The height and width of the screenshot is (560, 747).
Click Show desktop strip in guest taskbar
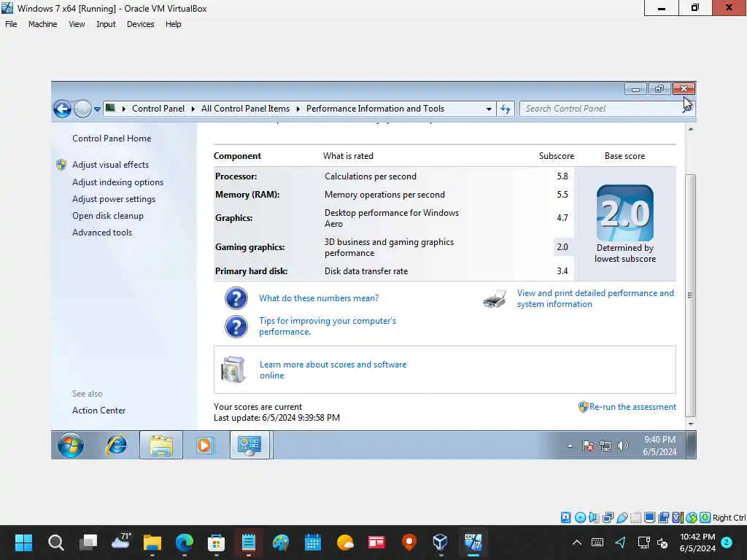692,446
